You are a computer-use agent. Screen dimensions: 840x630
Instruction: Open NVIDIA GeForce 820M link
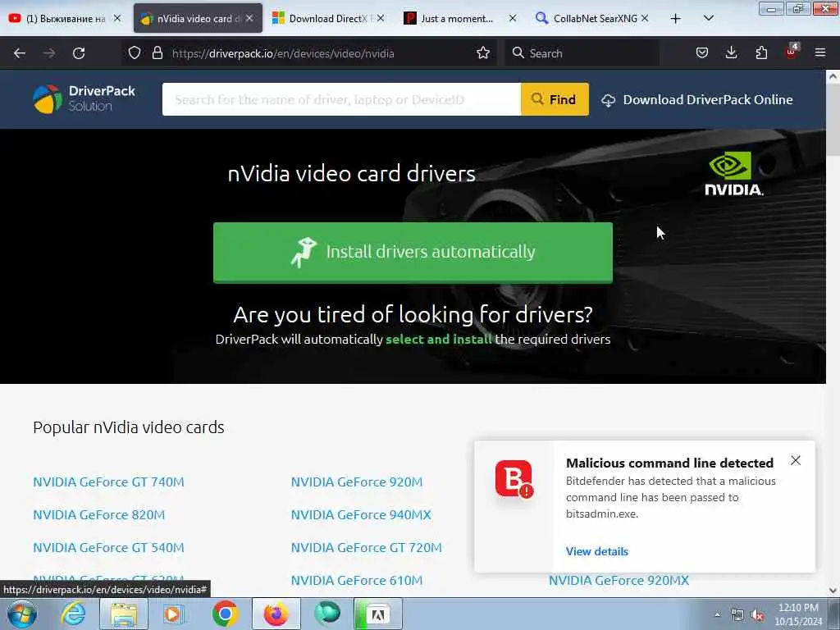click(99, 515)
